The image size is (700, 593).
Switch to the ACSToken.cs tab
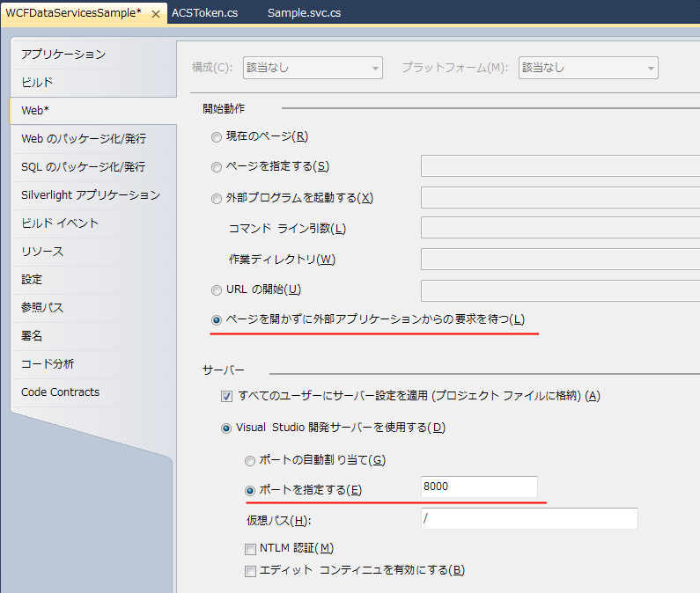point(203,14)
